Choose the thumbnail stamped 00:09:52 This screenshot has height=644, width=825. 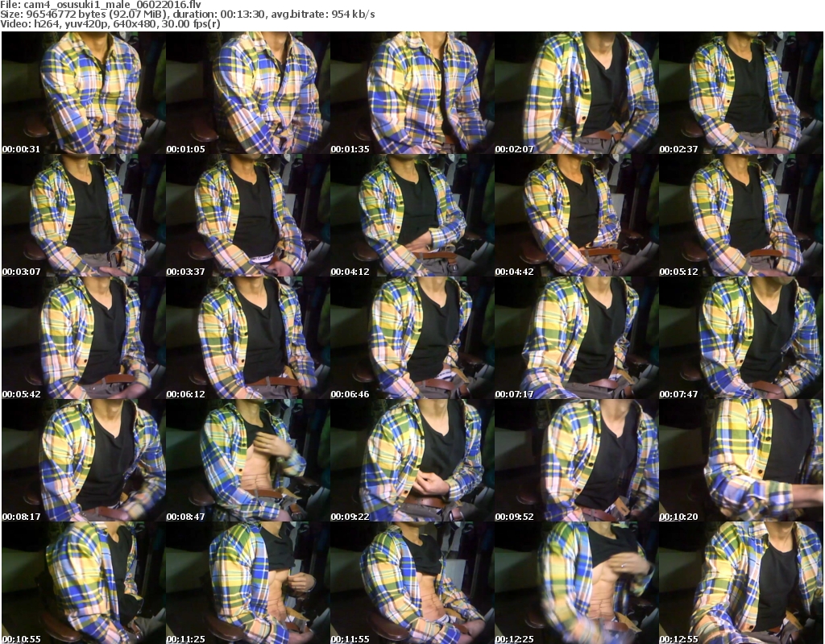coord(576,461)
